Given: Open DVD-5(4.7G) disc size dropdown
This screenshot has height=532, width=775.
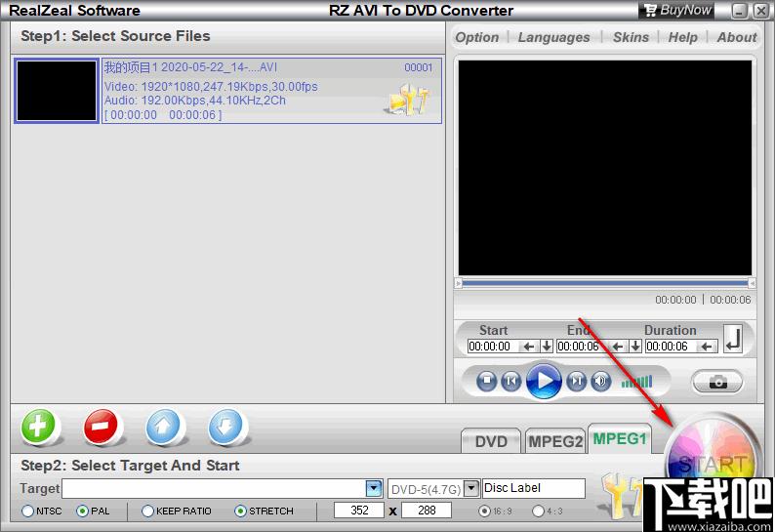Looking at the screenshot, I should pyautogui.click(x=472, y=488).
